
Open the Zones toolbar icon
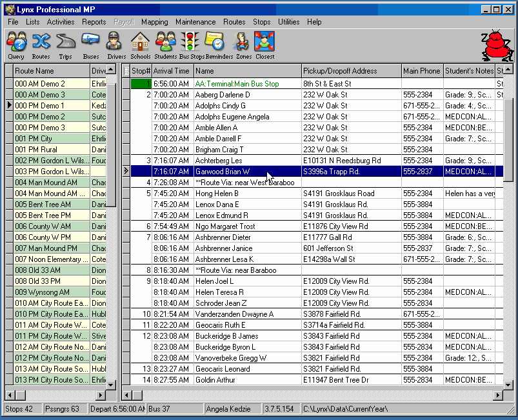(243, 45)
